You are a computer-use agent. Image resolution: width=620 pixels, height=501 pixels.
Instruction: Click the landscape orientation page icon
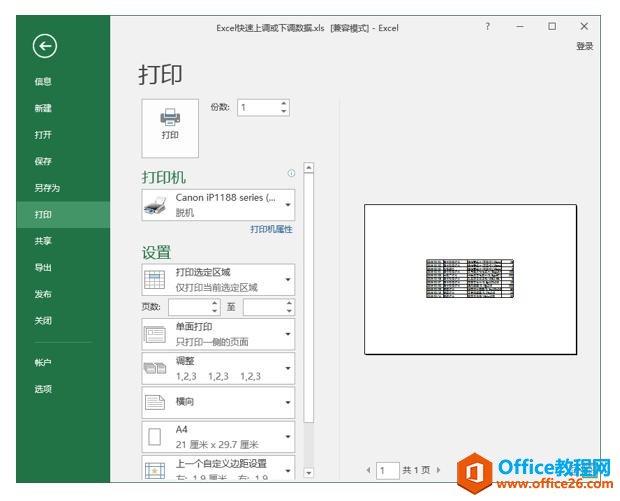pyautogui.click(x=155, y=403)
